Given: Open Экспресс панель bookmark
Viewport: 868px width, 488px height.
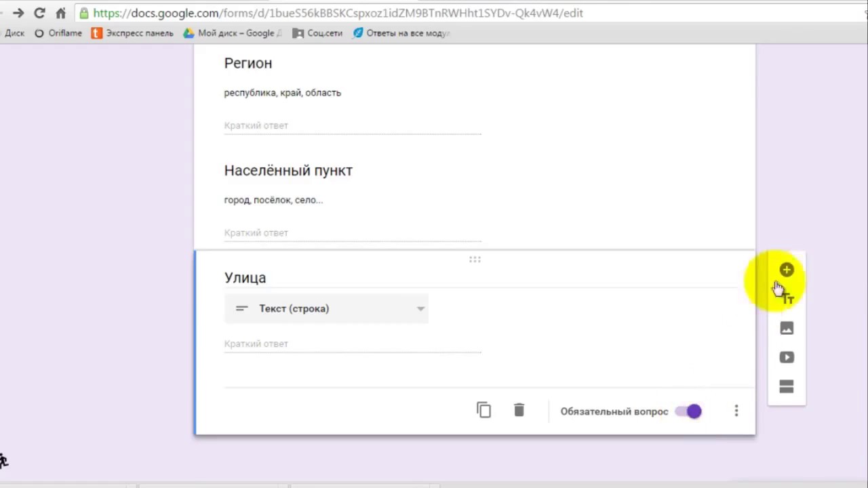Looking at the screenshot, I should (132, 33).
